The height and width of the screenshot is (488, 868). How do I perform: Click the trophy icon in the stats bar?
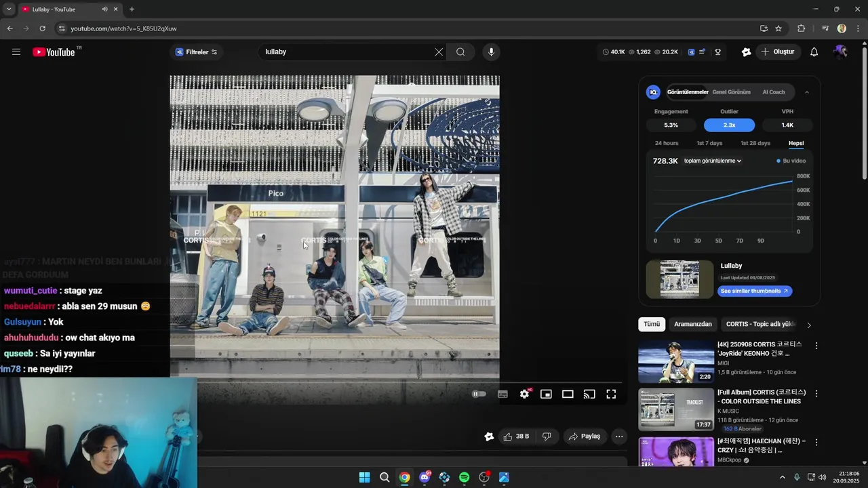[x=717, y=52]
